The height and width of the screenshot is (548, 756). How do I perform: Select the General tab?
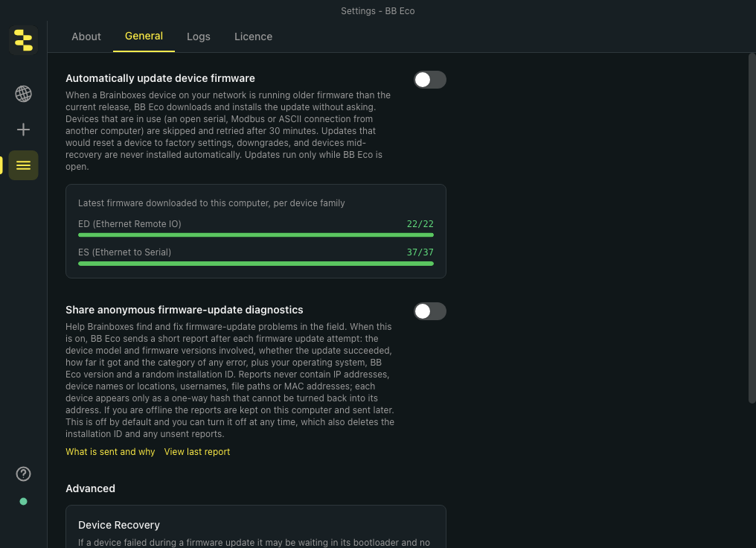pos(144,36)
